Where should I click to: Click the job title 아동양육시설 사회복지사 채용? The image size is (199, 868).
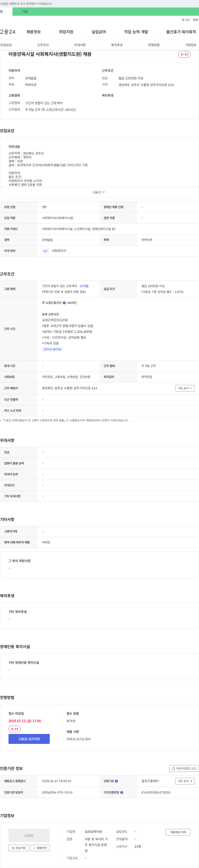(50, 54)
